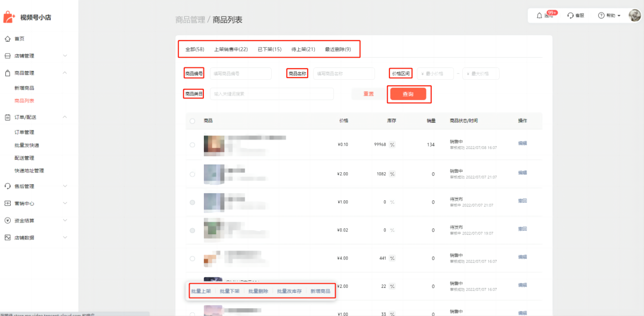Click stock edit icon next to 441
The image size is (644, 316).
tap(392, 259)
